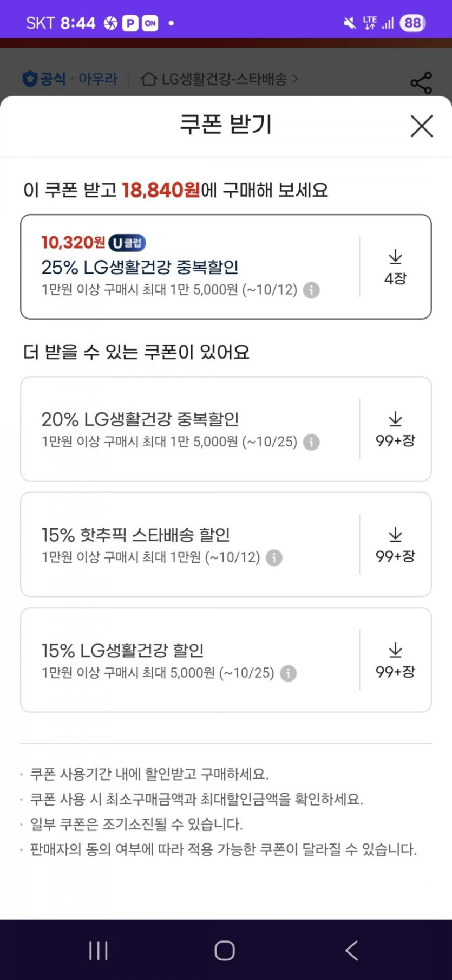This screenshot has width=452, height=980.
Task: Download the 15% LG생활건강 할인 coupon
Action: pyautogui.click(x=395, y=660)
